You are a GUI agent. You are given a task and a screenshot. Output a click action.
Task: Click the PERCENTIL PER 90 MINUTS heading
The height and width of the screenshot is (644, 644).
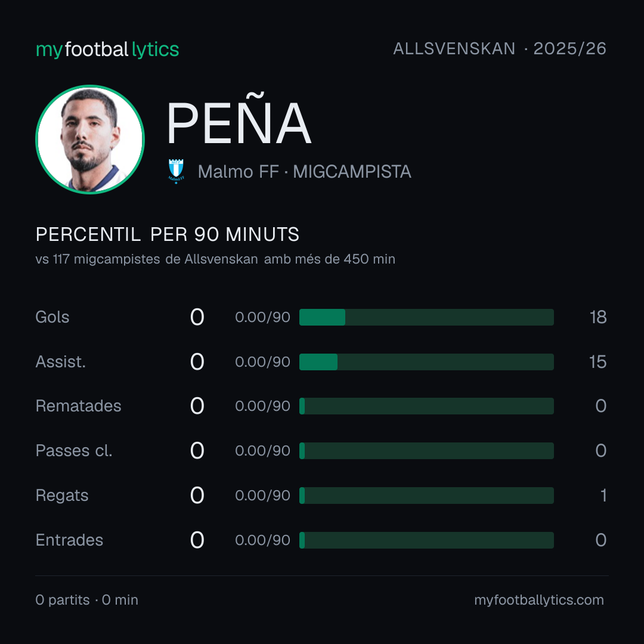pos(167,234)
